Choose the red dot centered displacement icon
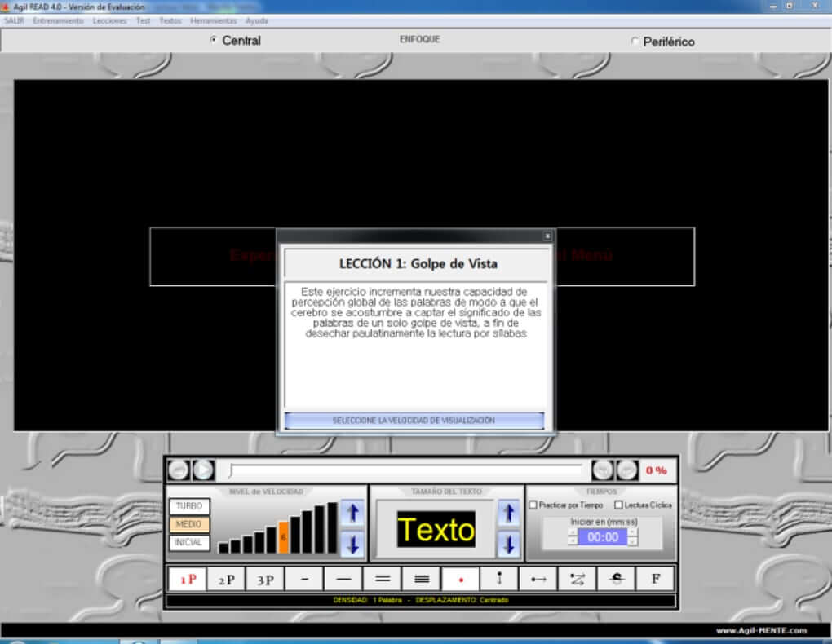This screenshot has width=832, height=644. (x=461, y=580)
